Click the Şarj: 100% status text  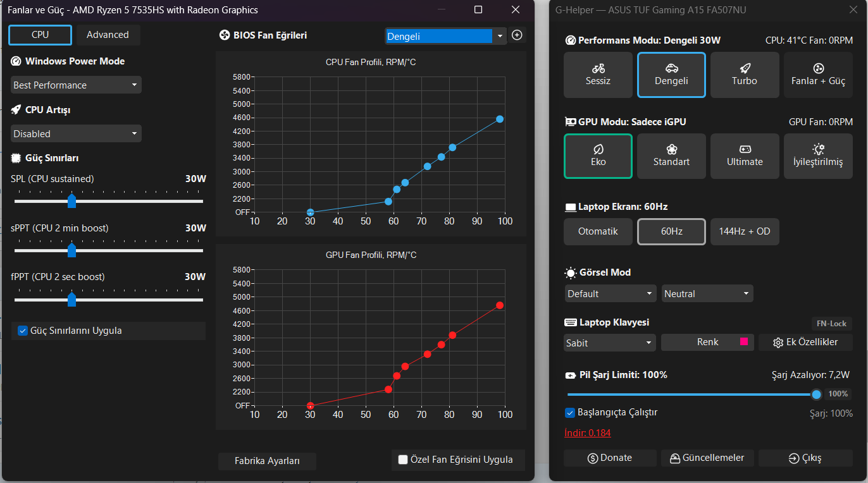[x=831, y=413]
